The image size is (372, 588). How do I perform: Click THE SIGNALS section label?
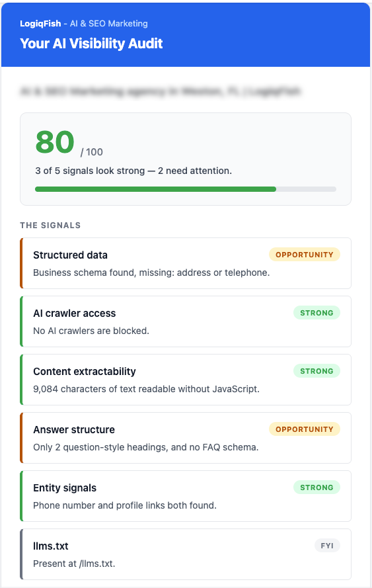coord(50,226)
